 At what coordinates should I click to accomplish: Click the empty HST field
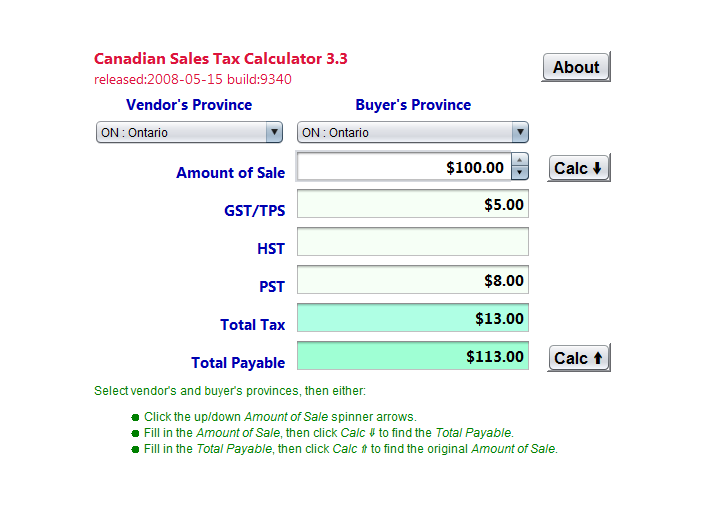tap(413, 242)
